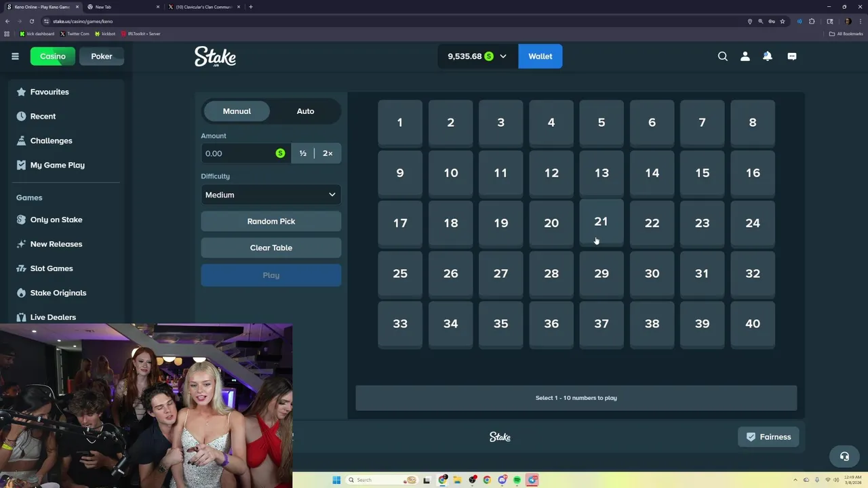Open the password key icon in address bar
868x488 pixels.
point(772,21)
